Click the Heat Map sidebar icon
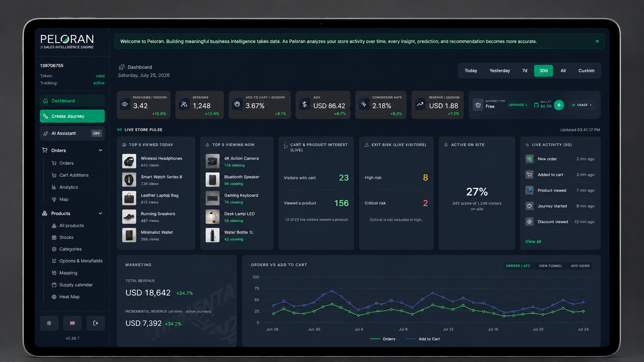 pos(54,297)
